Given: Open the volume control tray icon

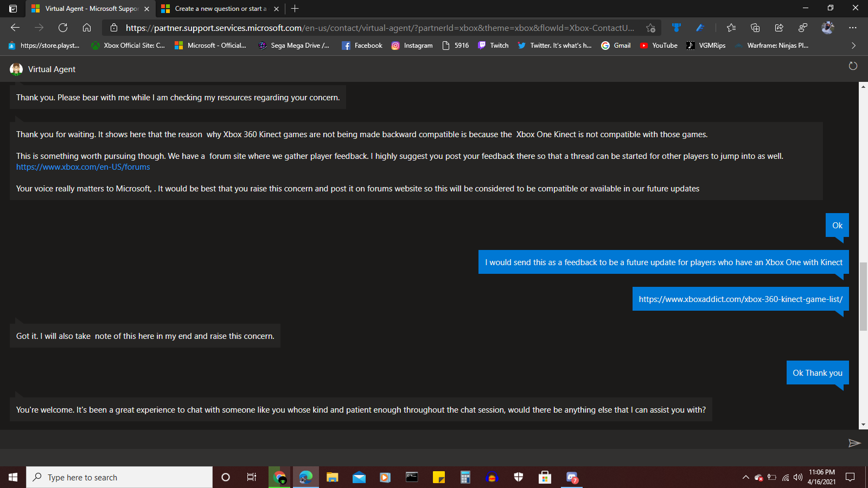Looking at the screenshot, I should click(797, 477).
